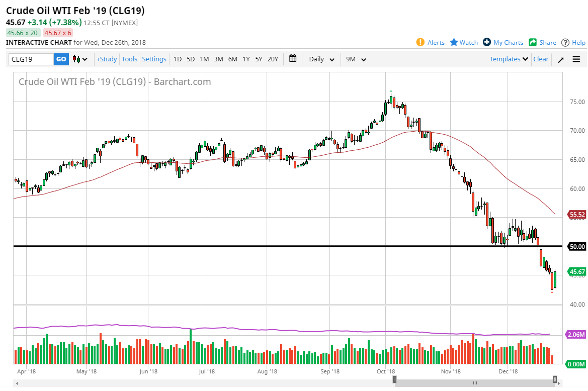Click the CLG19 symbol input field
588x391 pixels.
tap(30, 59)
